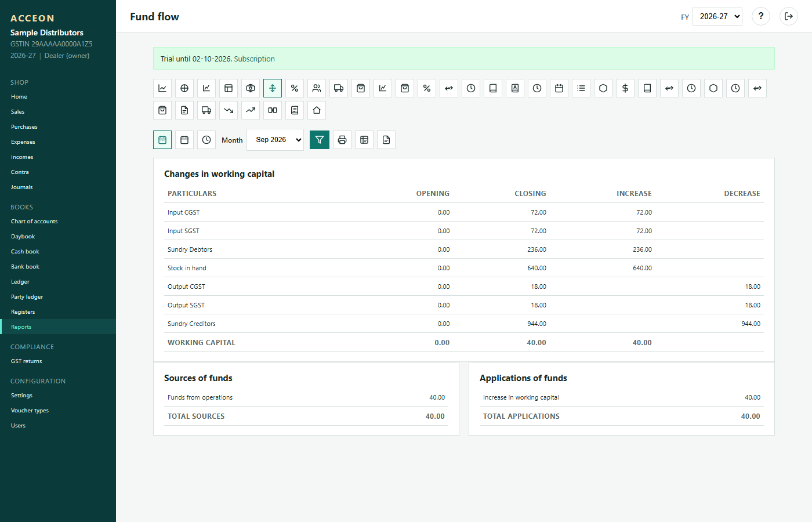
Task: Open the globe icon report
Action: point(184,88)
